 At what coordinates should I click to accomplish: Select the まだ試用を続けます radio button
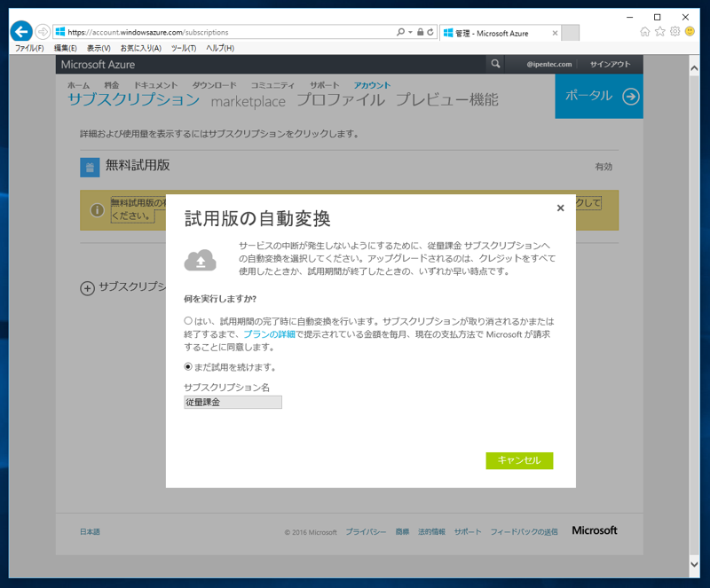click(188, 366)
